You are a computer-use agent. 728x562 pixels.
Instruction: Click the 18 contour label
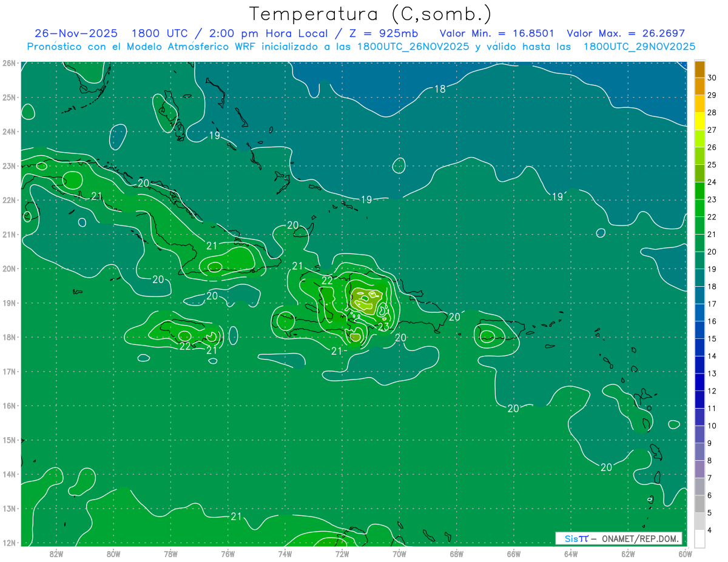coord(440,89)
